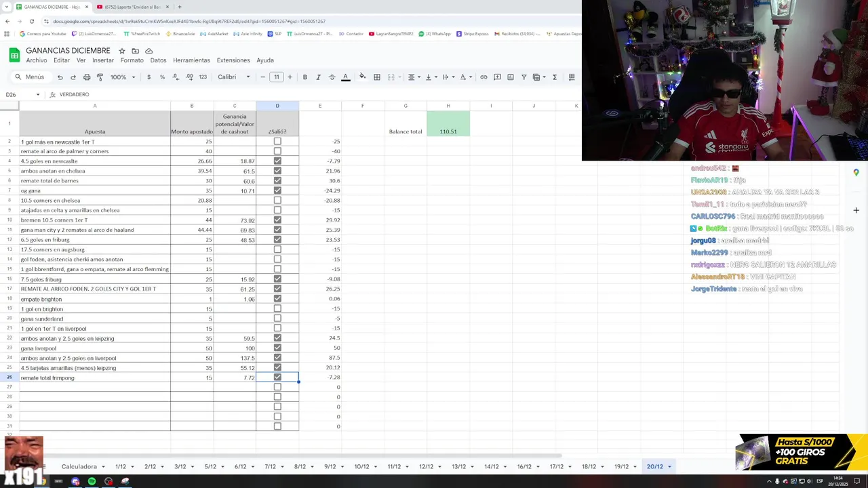Switch to the 19/12 sheet tab
The width and height of the screenshot is (868, 488).
621,466
